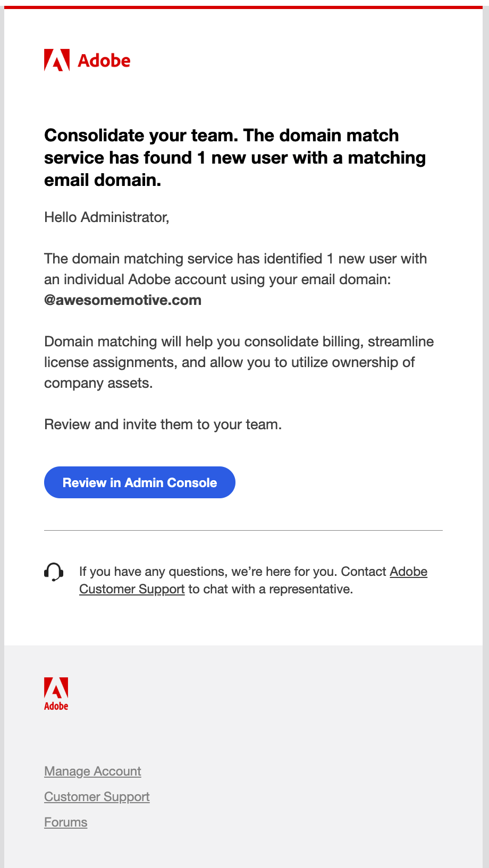Select the red Adobe 'A' mark in header
The image size is (489, 868).
(56, 58)
